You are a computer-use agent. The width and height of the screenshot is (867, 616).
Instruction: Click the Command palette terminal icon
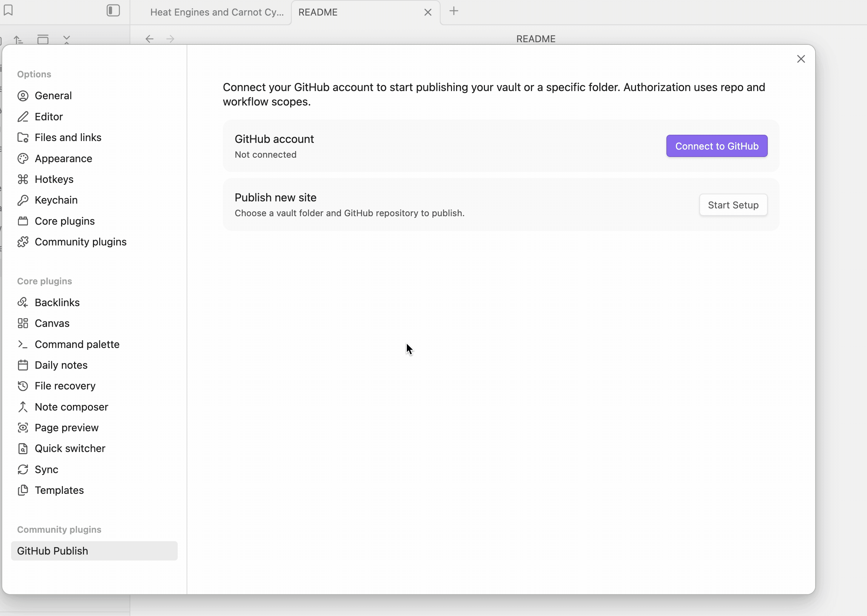[23, 344]
